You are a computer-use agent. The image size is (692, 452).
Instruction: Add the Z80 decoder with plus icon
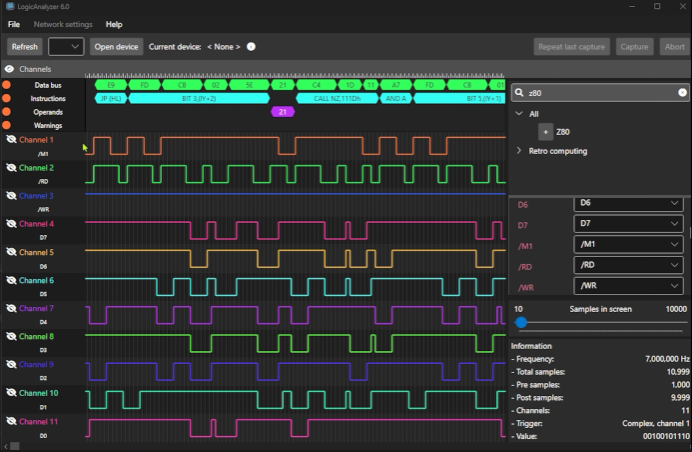coord(544,131)
